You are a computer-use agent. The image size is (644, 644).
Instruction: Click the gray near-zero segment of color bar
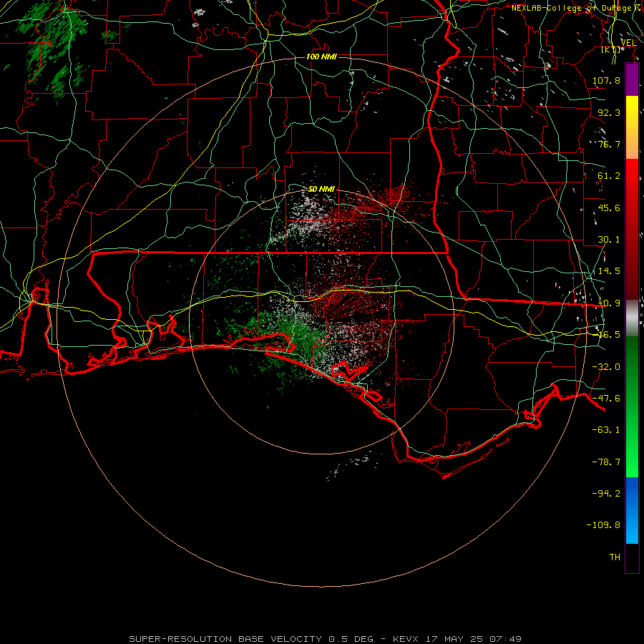(x=632, y=318)
